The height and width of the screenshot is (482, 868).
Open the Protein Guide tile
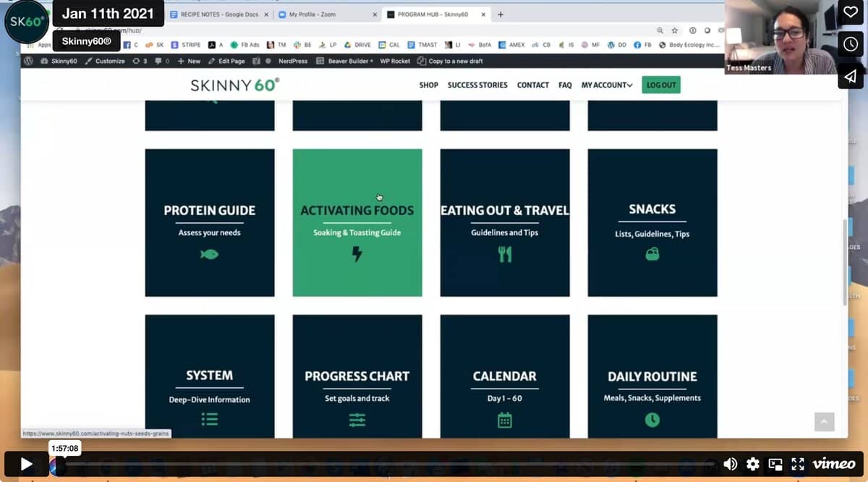(x=210, y=223)
